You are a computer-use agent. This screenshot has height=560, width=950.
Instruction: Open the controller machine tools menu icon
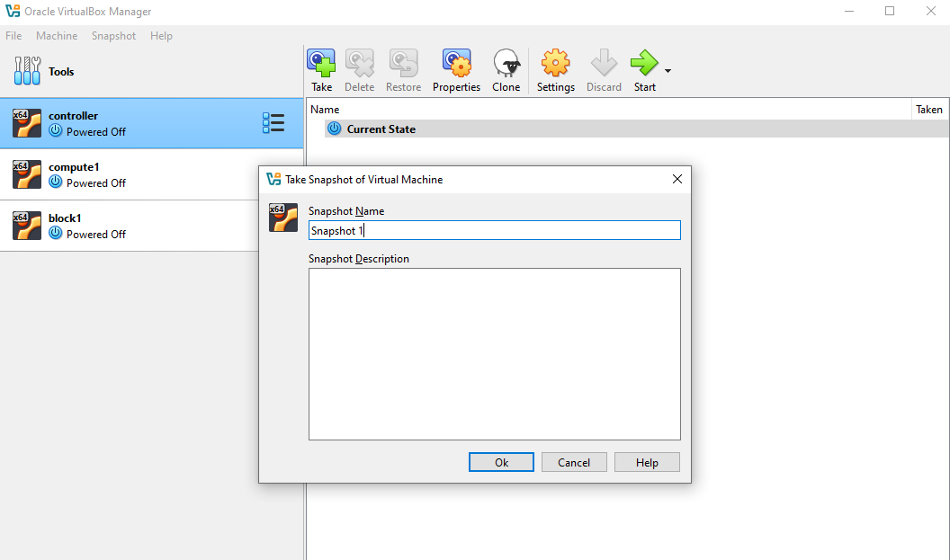(x=273, y=123)
